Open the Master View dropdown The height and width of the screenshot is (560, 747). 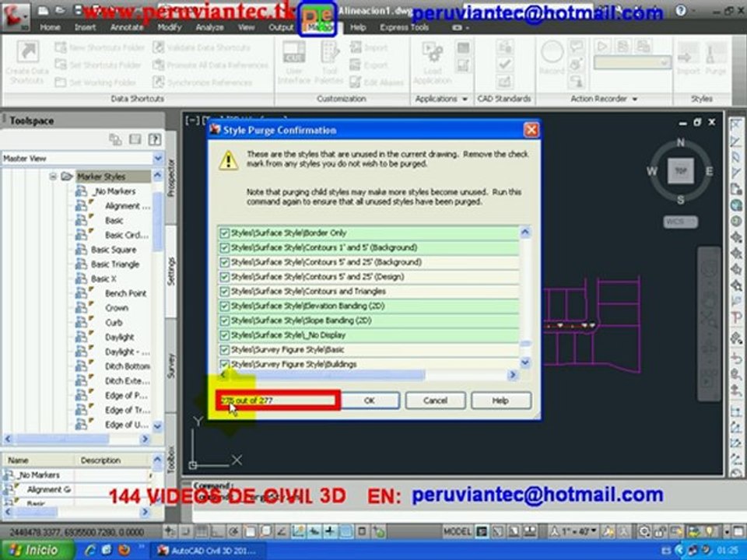158,158
